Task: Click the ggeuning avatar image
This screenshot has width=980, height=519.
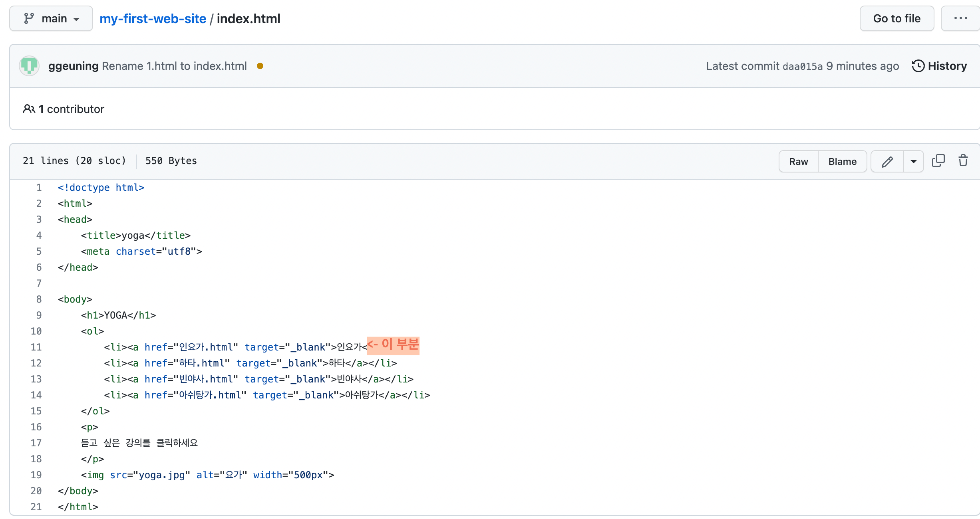Action: tap(29, 66)
